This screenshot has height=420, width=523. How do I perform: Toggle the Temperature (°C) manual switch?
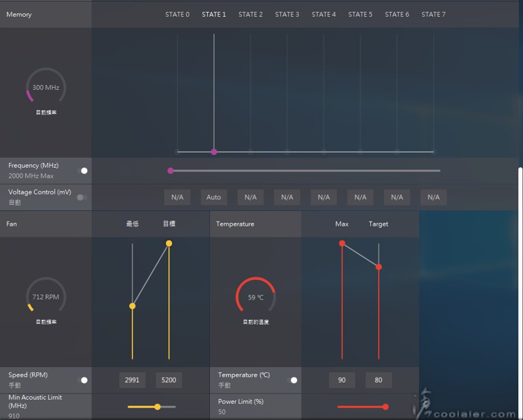pos(292,380)
